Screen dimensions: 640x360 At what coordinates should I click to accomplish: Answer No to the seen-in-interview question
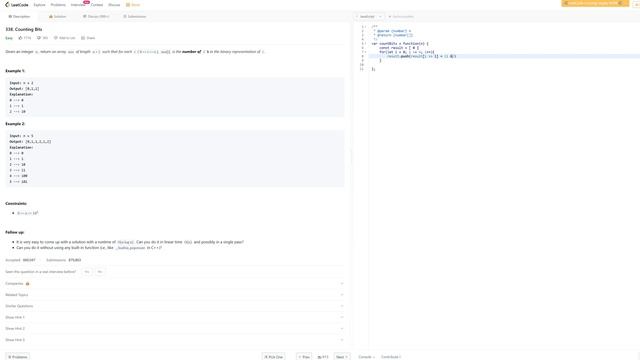pos(100,272)
